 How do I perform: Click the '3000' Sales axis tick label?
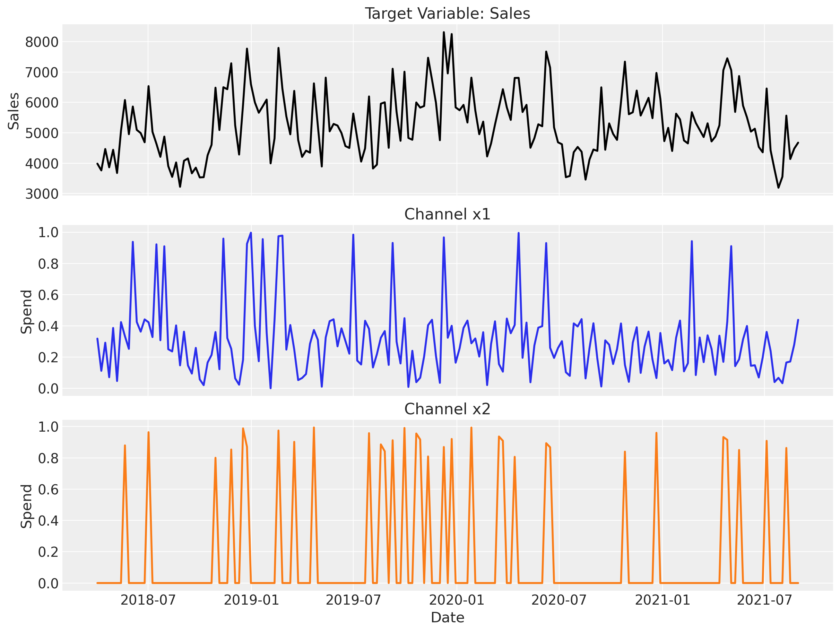tap(42, 194)
